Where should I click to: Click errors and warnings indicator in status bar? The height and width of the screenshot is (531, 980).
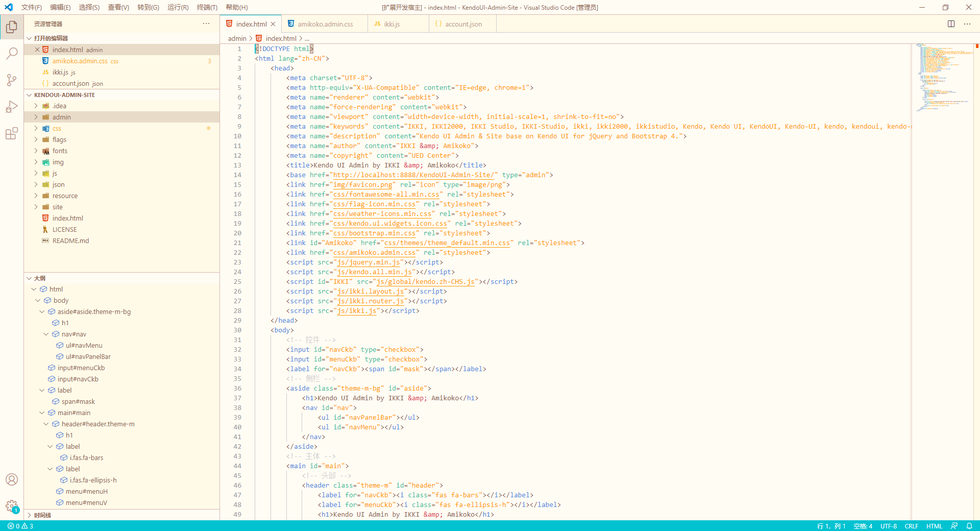(20, 526)
